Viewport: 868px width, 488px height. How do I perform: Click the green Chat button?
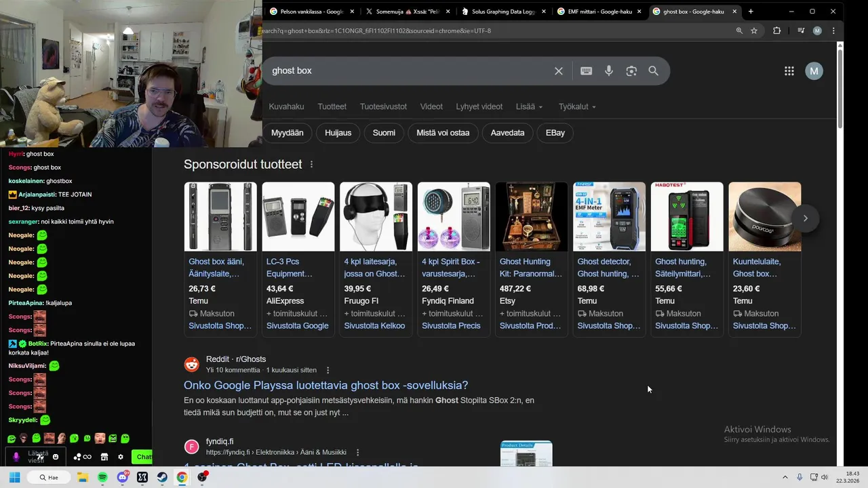click(x=142, y=457)
